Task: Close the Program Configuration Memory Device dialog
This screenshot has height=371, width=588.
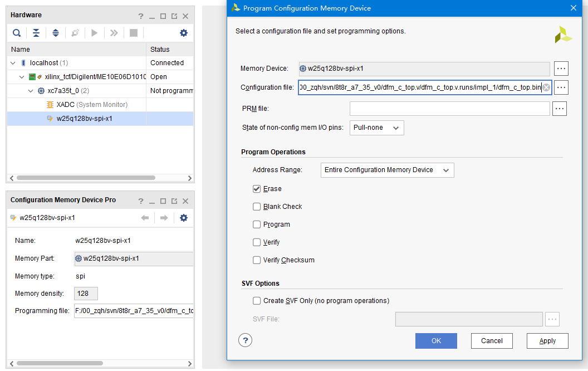Action: pos(574,8)
